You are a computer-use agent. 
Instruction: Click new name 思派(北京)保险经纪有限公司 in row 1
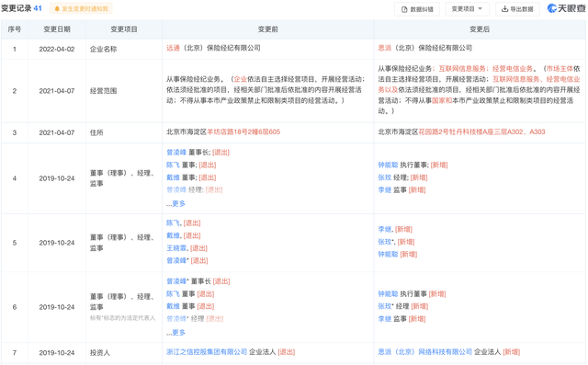(x=424, y=48)
